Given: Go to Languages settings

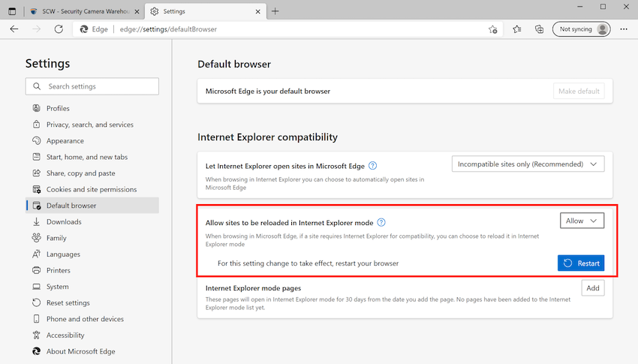Looking at the screenshot, I should click(x=92, y=254).
